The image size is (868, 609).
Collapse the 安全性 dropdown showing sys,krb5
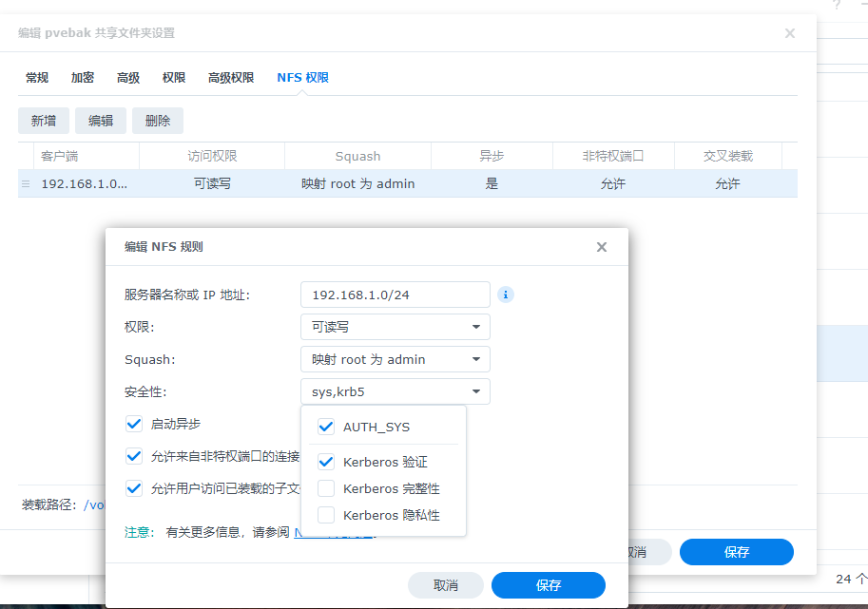click(395, 391)
